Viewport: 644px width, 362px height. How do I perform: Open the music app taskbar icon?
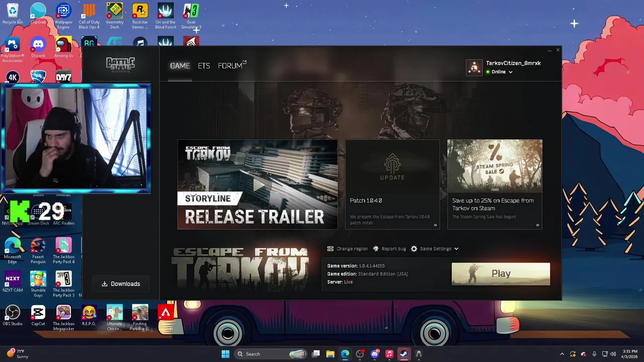(x=389, y=354)
